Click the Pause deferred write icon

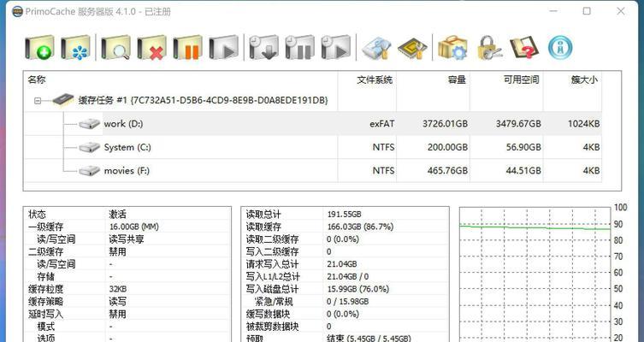point(300,48)
